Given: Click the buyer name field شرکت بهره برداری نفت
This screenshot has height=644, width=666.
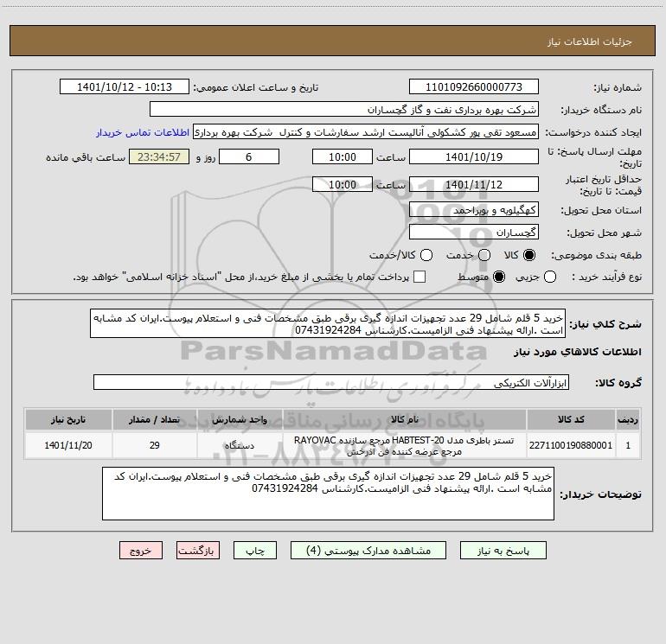Looking at the screenshot, I should [344, 110].
